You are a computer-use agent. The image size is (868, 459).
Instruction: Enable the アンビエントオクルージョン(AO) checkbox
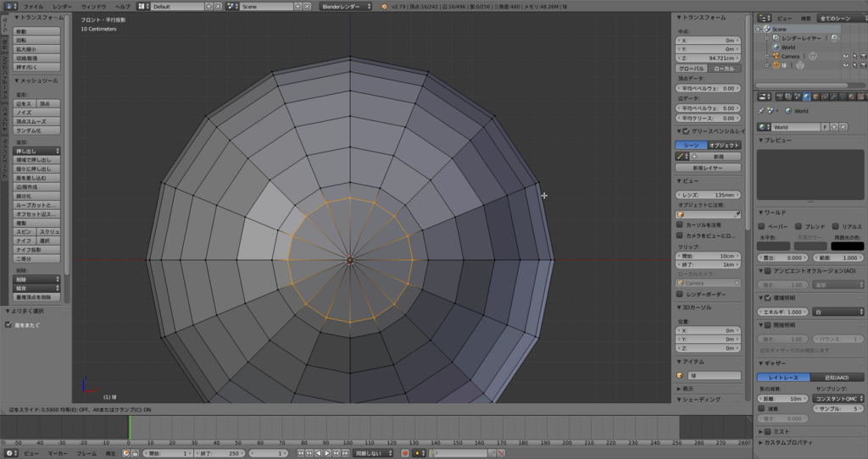click(x=768, y=271)
